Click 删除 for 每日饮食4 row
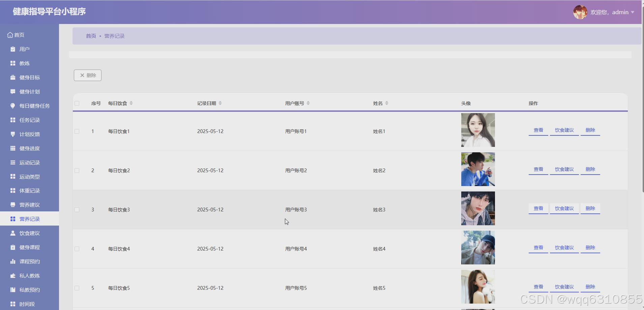Viewport: 644px width, 310px height. click(590, 248)
